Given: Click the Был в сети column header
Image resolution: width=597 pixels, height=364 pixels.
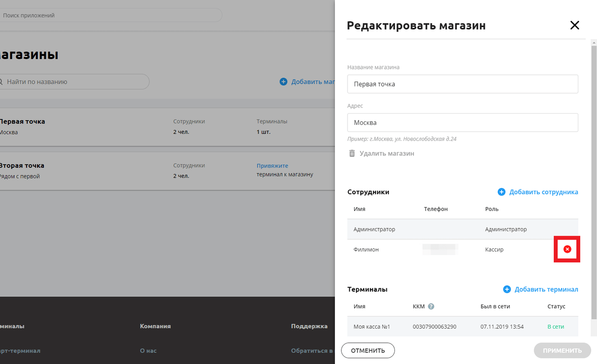Looking at the screenshot, I should [x=495, y=306].
